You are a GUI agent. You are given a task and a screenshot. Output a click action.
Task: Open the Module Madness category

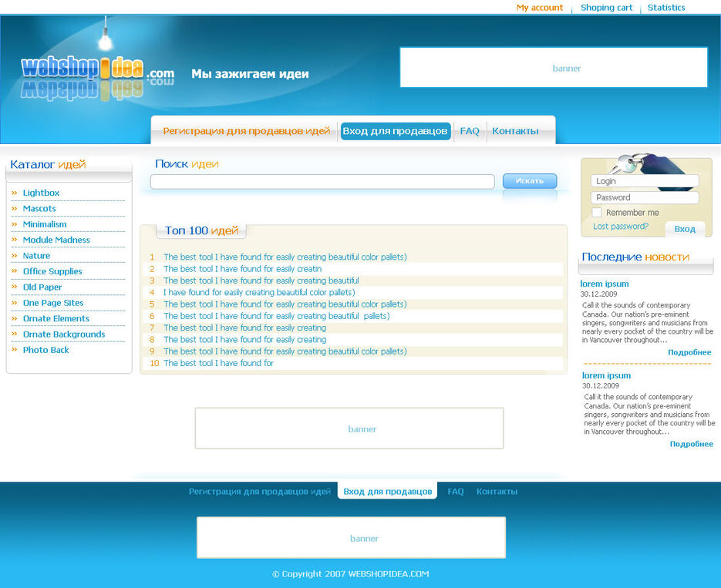(56, 240)
